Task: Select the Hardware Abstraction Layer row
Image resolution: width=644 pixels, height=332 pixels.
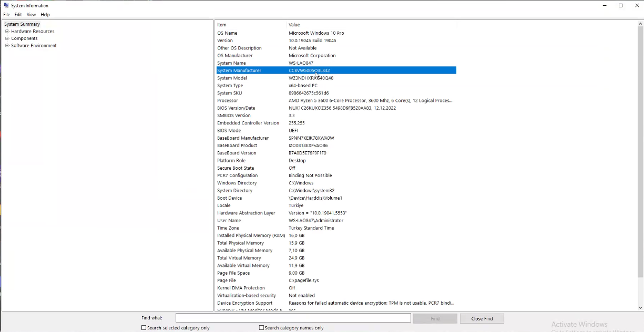Action: (x=336, y=213)
